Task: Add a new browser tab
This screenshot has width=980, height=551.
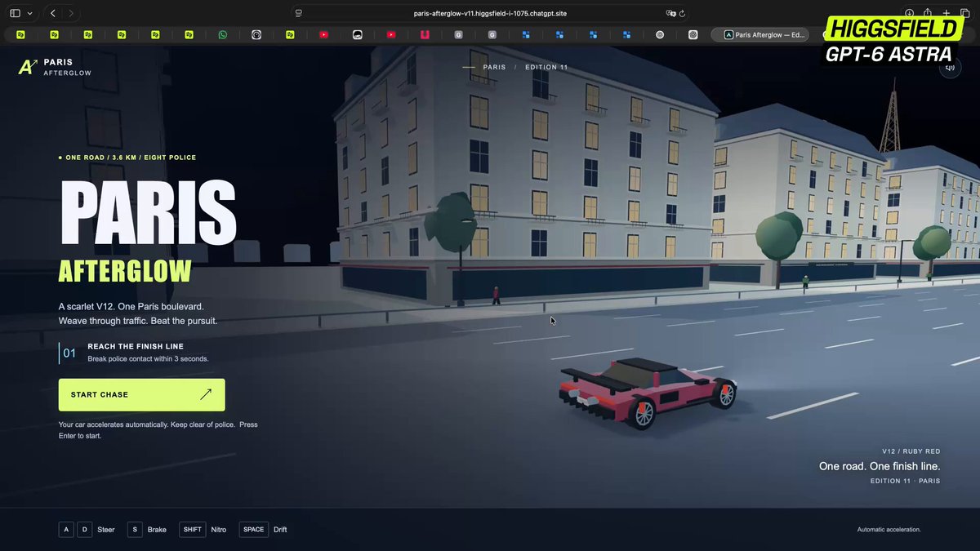Action: click(x=947, y=13)
